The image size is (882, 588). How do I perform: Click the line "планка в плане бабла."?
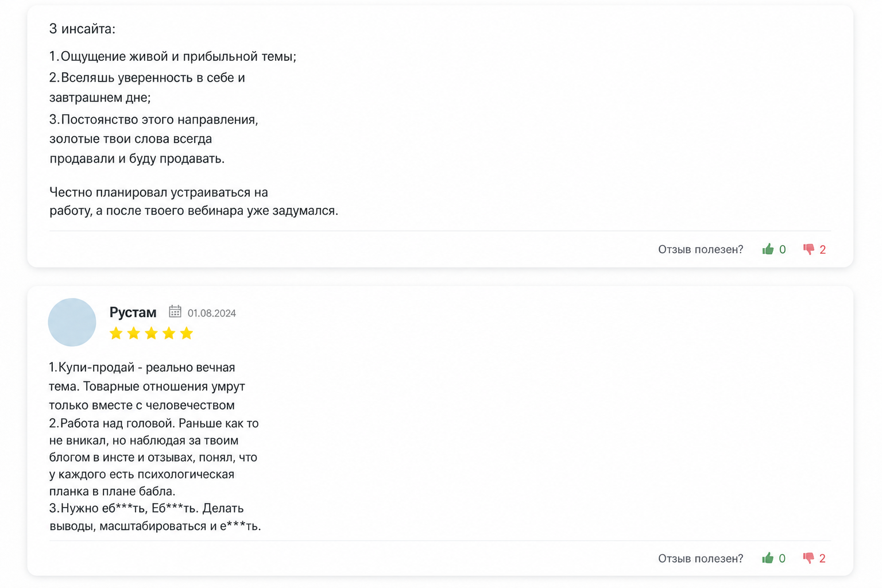tap(113, 491)
